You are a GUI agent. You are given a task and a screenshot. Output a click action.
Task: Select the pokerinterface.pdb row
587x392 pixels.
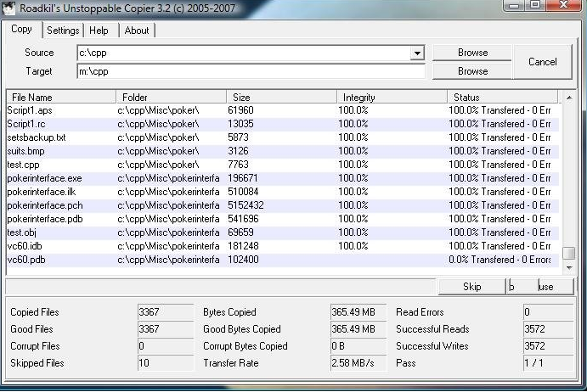tap(283, 219)
